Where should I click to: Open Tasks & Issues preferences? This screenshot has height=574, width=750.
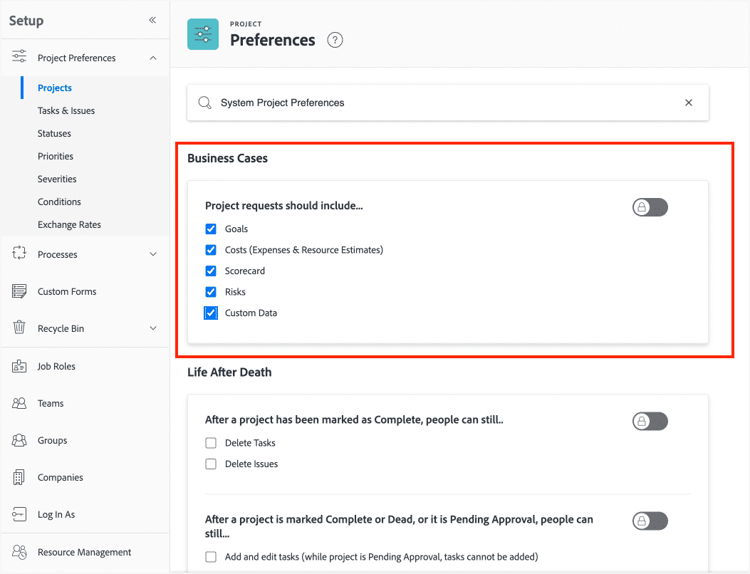coord(66,111)
